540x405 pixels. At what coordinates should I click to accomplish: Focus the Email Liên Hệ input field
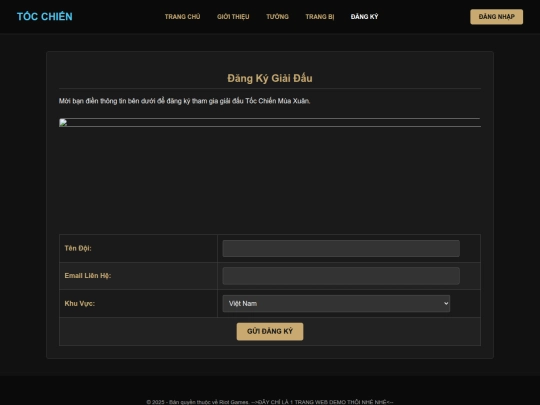click(341, 276)
